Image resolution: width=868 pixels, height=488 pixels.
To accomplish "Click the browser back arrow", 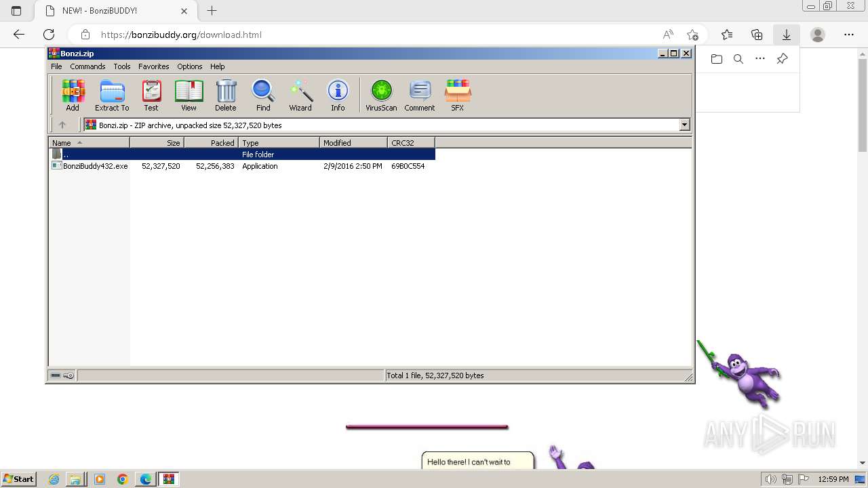I will pyautogui.click(x=19, y=35).
